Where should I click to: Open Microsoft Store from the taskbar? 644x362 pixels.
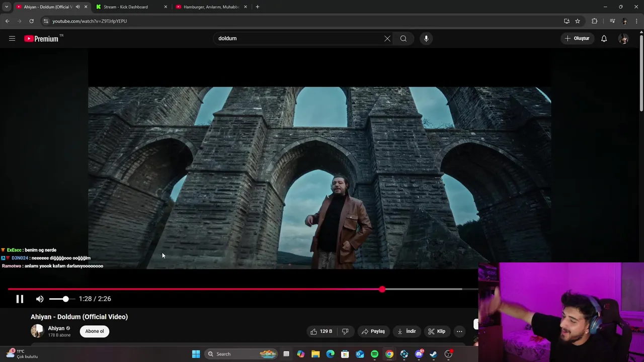(345, 354)
